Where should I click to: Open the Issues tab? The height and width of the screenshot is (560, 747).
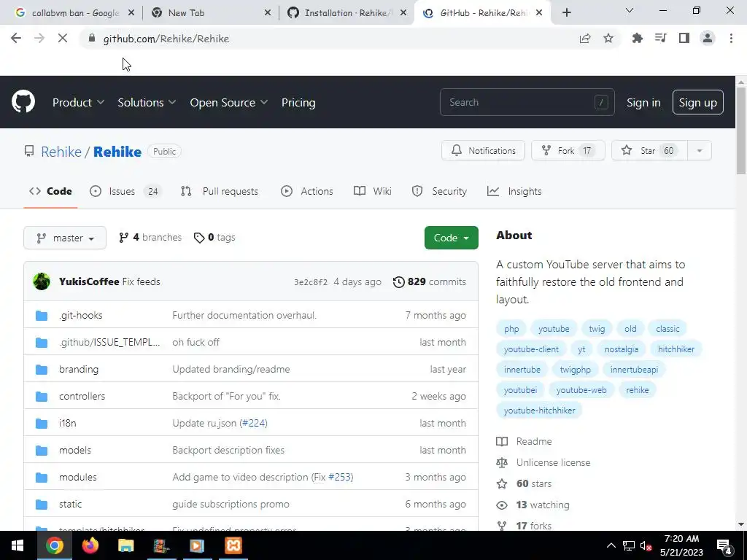[x=125, y=191]
